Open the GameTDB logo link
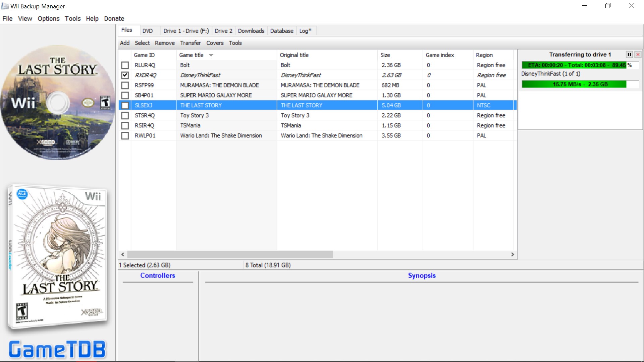 (x=57, y=349)
